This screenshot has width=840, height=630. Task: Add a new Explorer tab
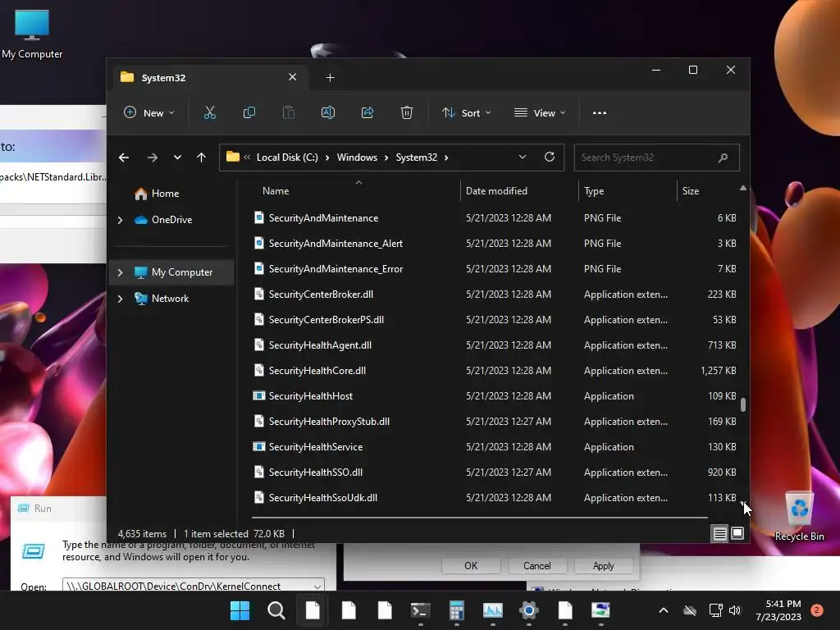pyautogui.click(x=330, y=78)
